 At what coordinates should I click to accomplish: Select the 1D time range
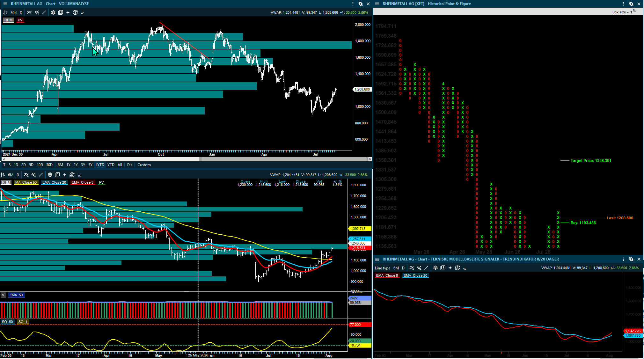[x=16, y=165]
